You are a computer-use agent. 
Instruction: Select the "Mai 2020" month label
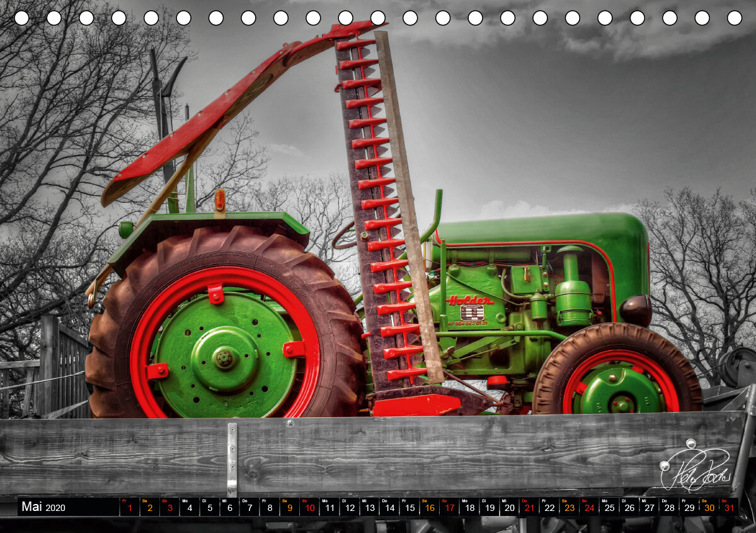tap(43, 507)
